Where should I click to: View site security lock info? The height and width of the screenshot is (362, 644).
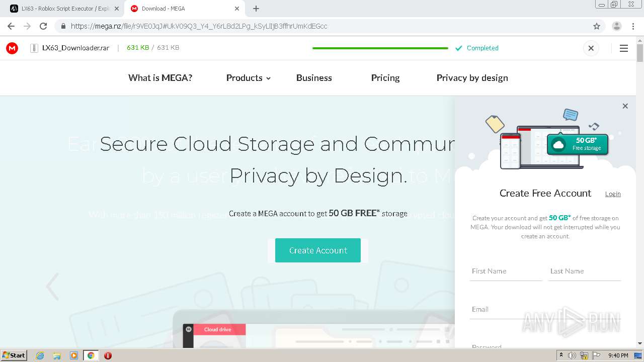63,26
